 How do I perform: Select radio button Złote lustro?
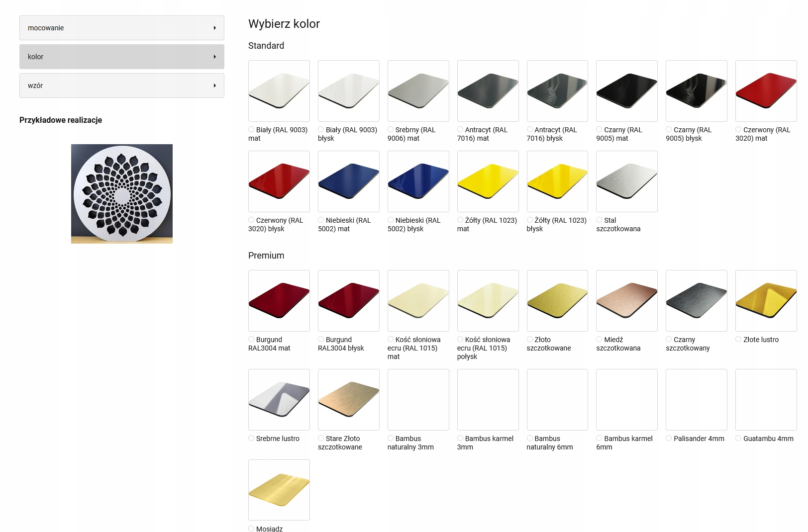[738, 340]
